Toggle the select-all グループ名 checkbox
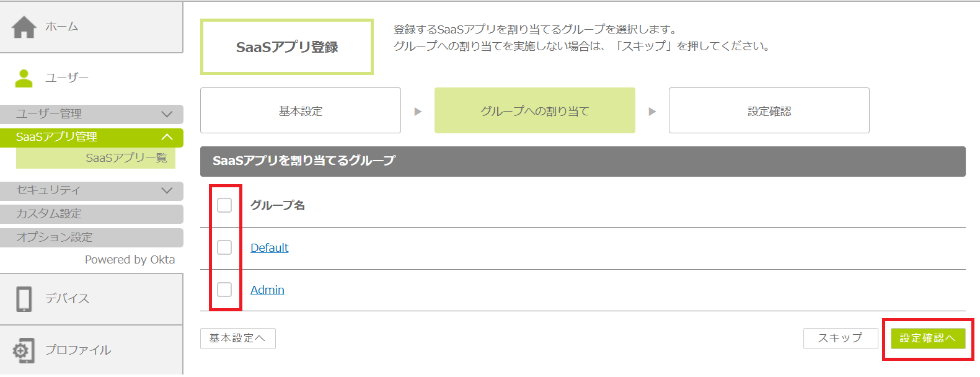 [x=224, y=205]
